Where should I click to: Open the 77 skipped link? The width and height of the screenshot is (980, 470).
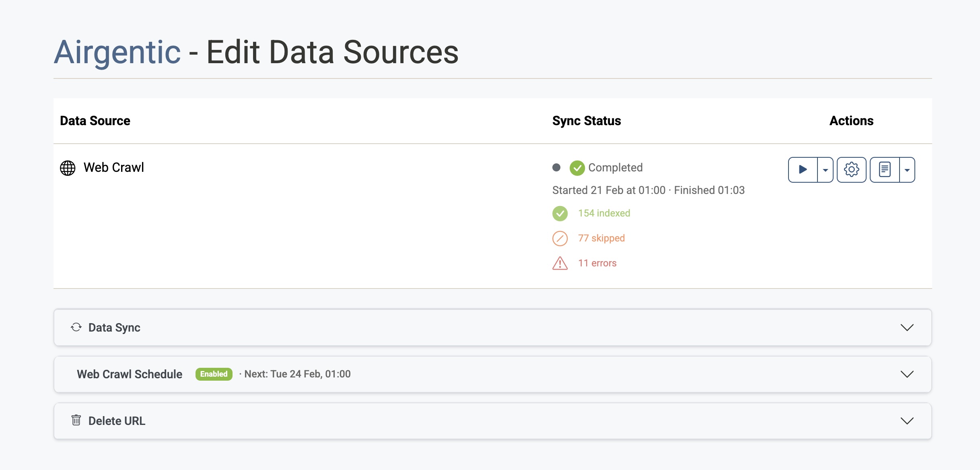[x=601, y=238]
